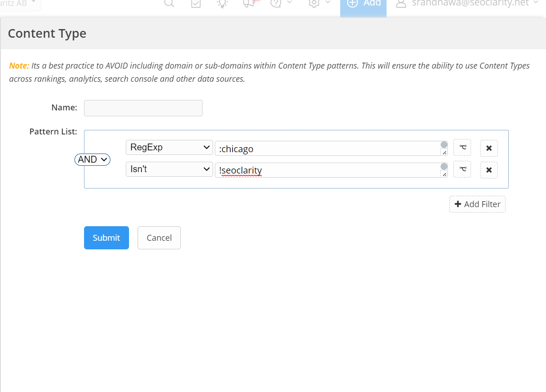Open the RegExp match type dropdown
Image resolution: width=546 pixels, height=392 pixels.
click(x=169, y=148)
